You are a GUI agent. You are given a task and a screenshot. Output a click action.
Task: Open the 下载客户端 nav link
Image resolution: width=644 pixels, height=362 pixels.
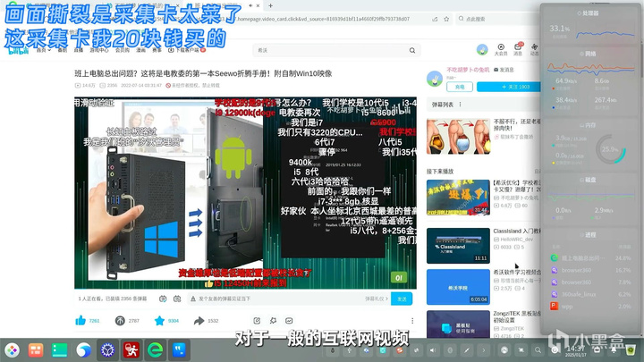pyautogui.click(x=187, y=50)
